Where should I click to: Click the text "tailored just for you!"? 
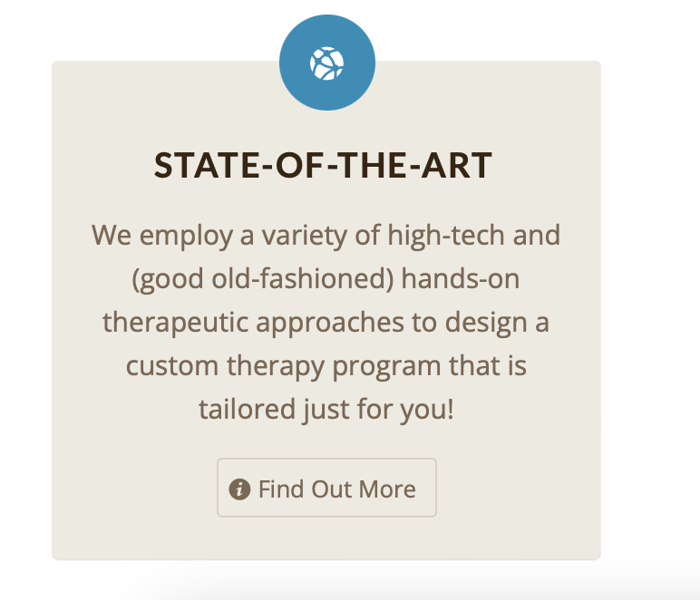[326, 410]
